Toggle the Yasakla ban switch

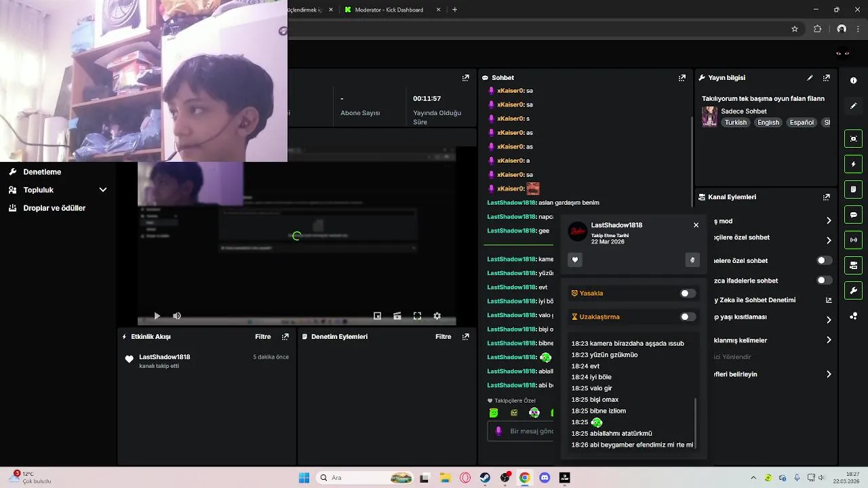[x=688, y=293]
